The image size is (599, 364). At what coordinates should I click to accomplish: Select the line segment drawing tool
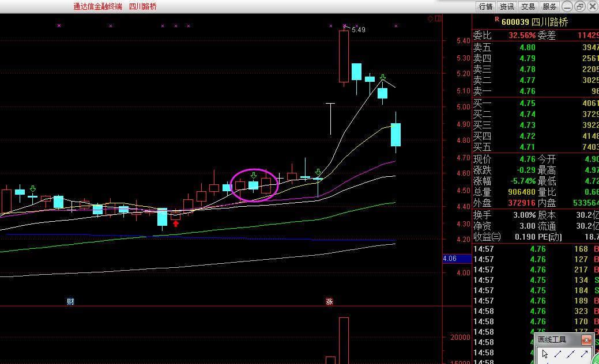pos(557,354)
